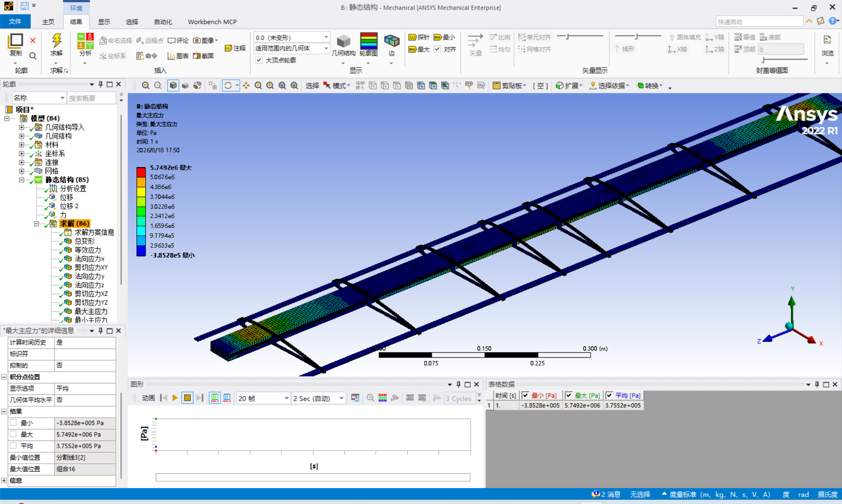Click the 注释 annotation button
This screenshot has height=504, width=842.
[x=235, y=48]
